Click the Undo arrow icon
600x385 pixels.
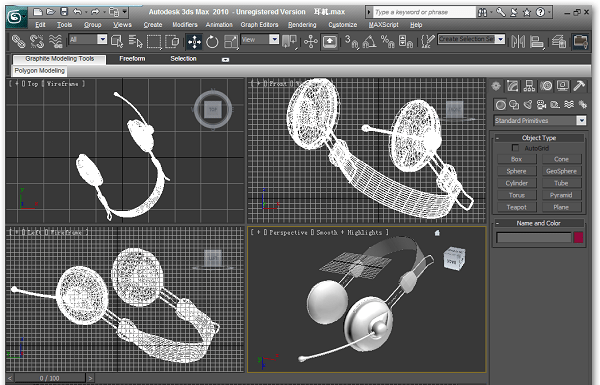77,12
